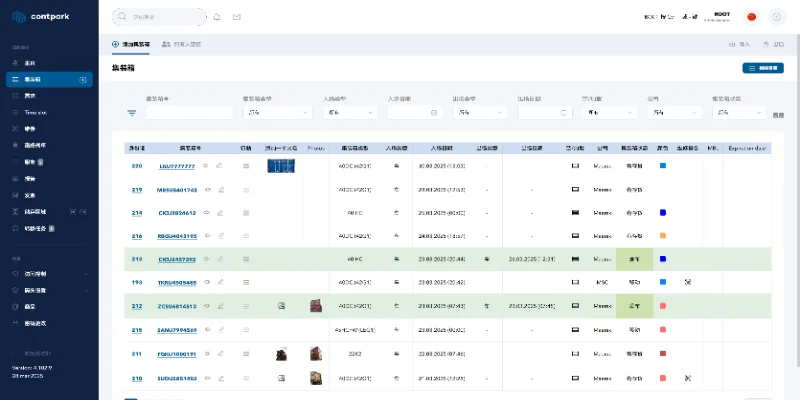This screenshot has width=800, height=400.
Task: Click the round settings icon at top right
Action: tap(778, 17)
